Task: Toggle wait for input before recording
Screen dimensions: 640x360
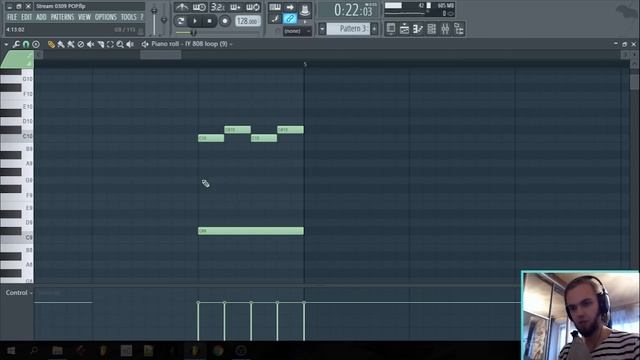Action: [199, 7]
